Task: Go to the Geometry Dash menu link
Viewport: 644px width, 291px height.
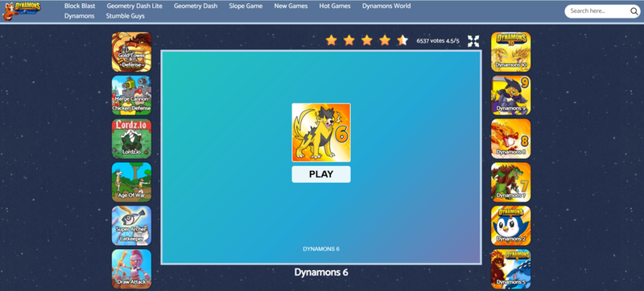Action: (x=196, y=6)
